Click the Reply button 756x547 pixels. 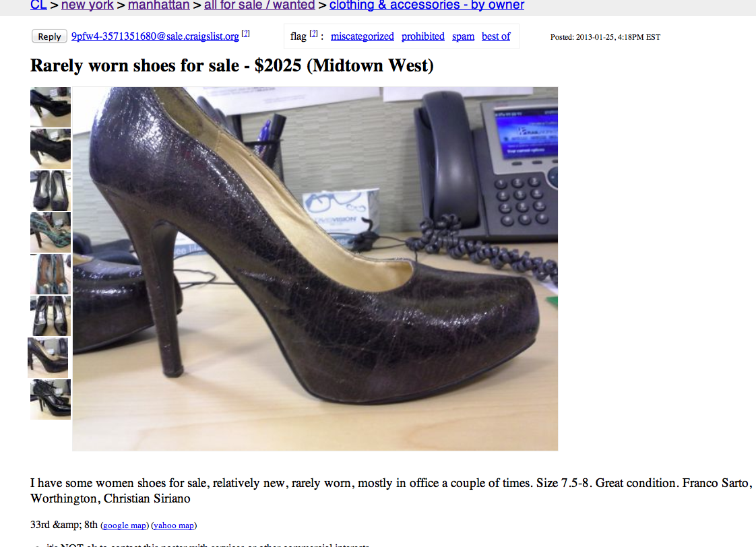click(x=49, y=36)
